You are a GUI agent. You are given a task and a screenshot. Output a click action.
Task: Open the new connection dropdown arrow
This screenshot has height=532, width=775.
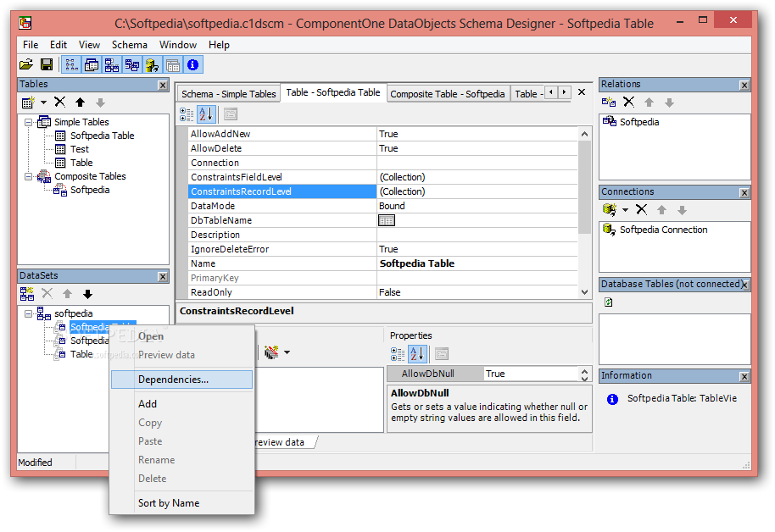click(625, 210)
